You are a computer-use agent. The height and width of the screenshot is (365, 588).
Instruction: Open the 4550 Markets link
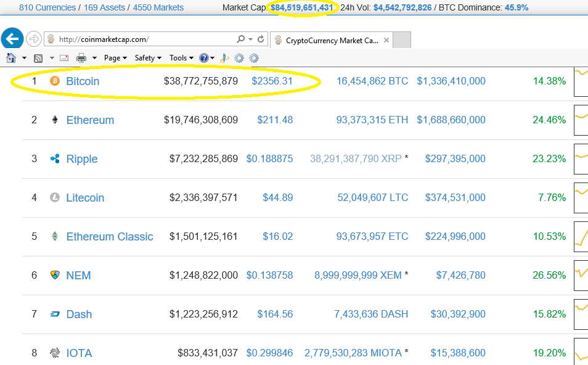[x=158, y=7]
